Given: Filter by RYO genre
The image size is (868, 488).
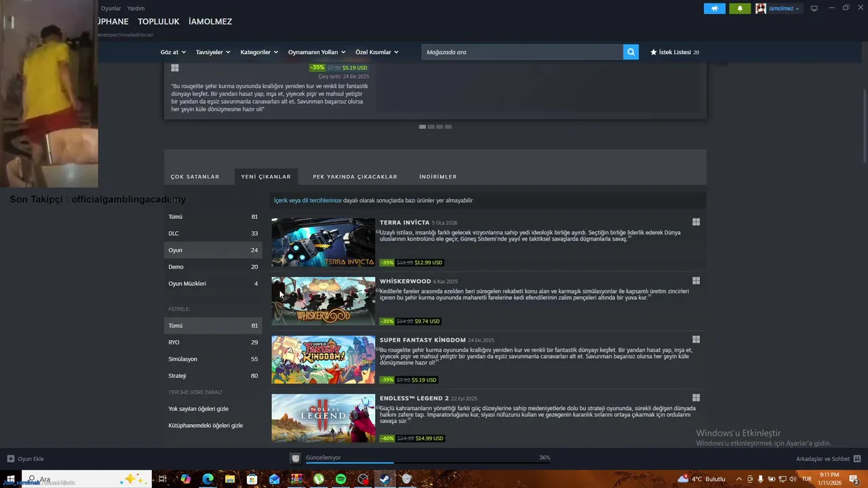Looking at the screenshot, I should pos(213,342).
